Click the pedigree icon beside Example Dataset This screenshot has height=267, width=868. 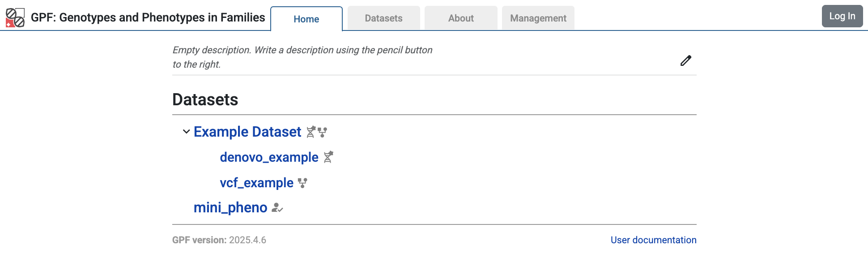322,132
